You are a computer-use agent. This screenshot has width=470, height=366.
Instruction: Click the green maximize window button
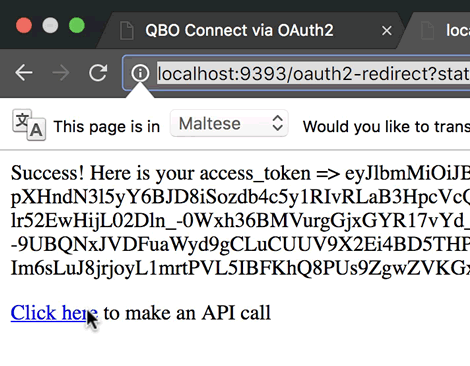pyautogui.click(x=77, y=26)
